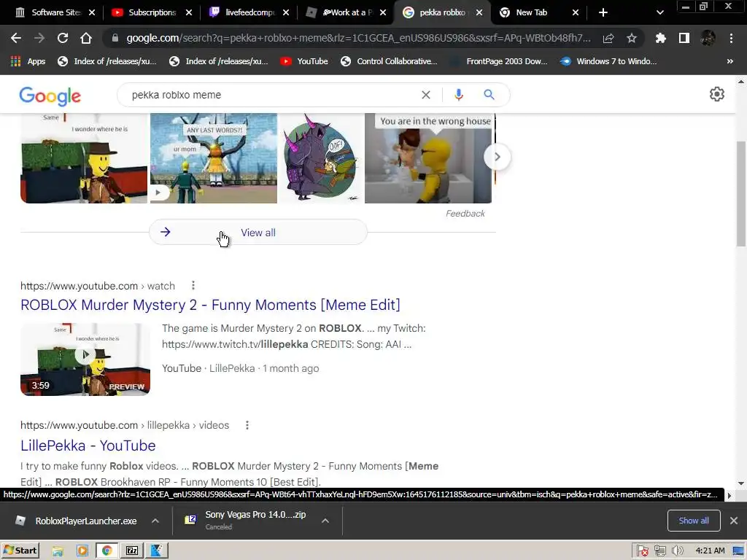Open purple armored cartoon image

click(x=321, y=158)
